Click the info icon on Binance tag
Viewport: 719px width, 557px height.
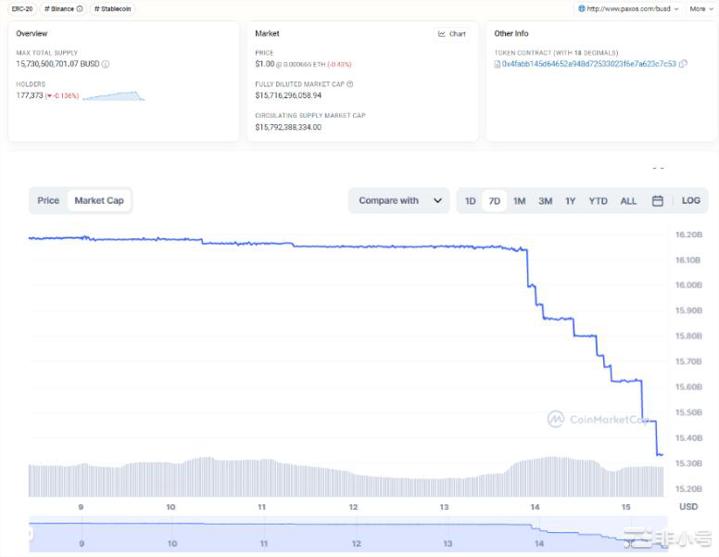(80, 8)
